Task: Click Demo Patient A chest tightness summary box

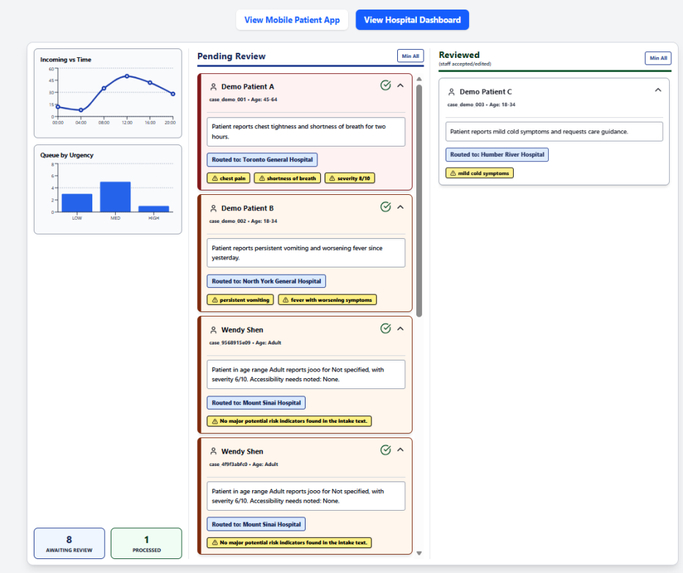Action: [306, 132]
